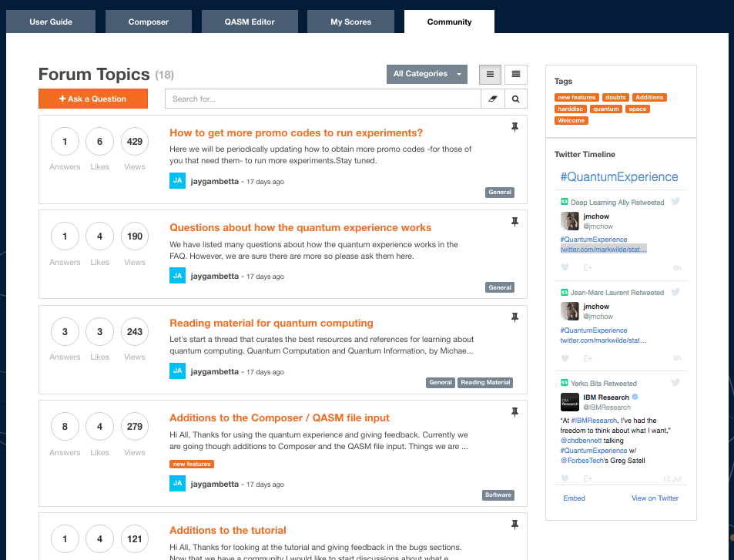734x560 pixels.
Task: Click the #QuantumExperience timeline heading
Action: click(x=618, y=177)
